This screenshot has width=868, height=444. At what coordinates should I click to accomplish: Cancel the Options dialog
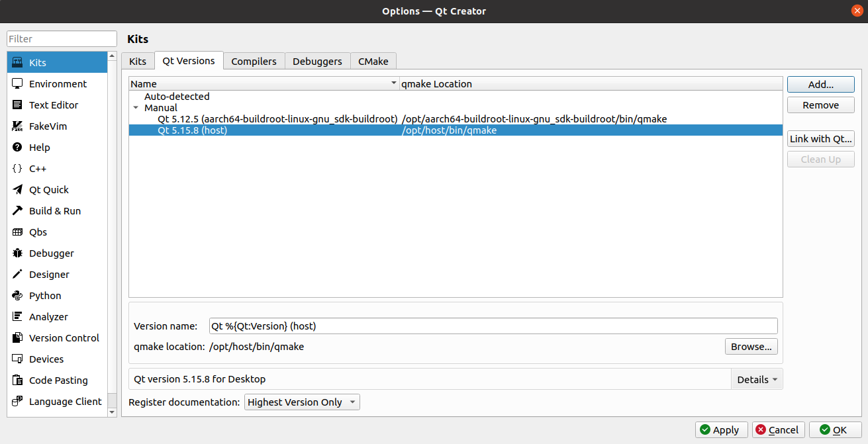click(779, 429)
